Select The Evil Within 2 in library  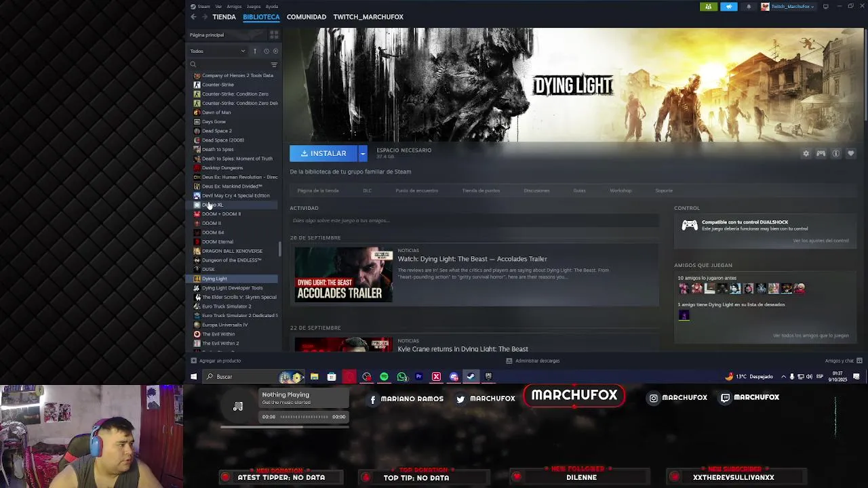click(x=220, y=343)
